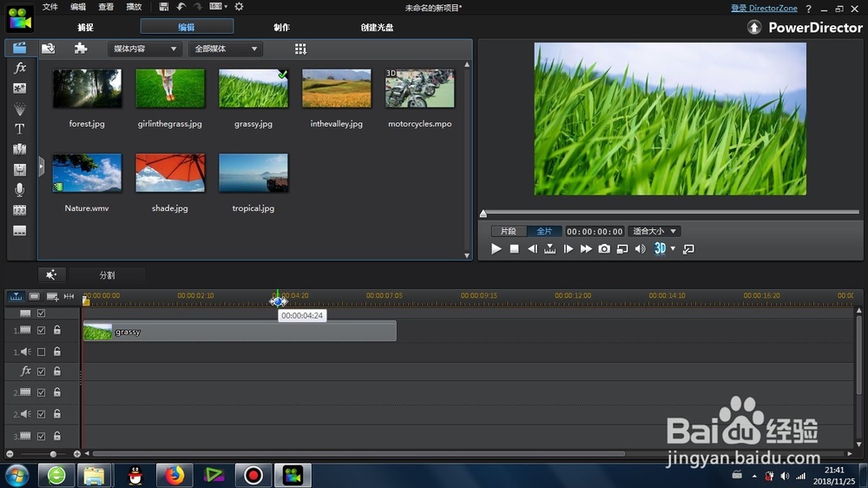
Task: Toggle top chapter track checkbox
Action: 41,313
